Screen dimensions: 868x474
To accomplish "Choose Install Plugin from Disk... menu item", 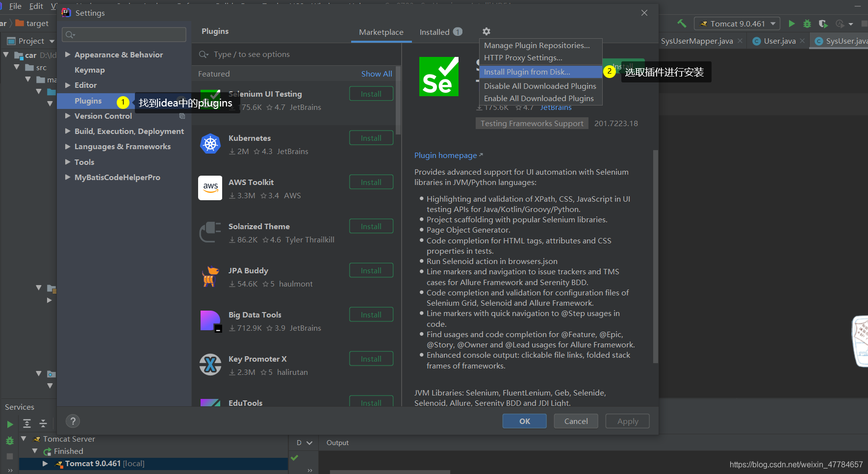I will (x=540, y=72).
